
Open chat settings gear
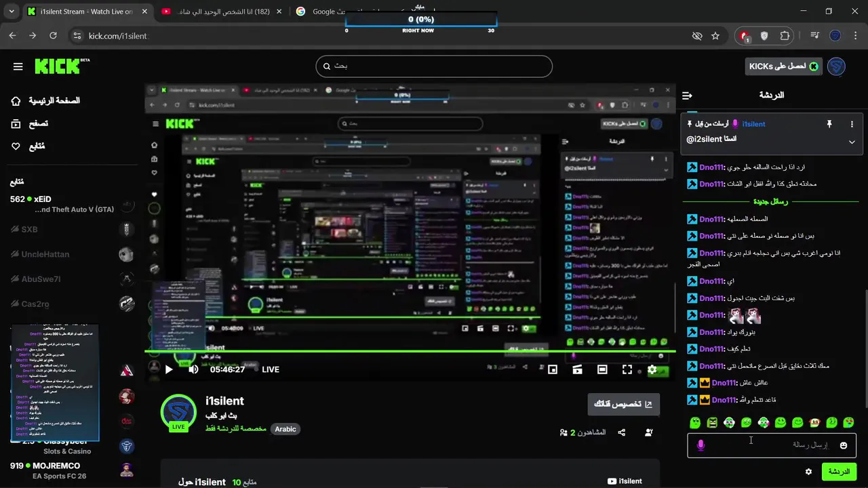click(808, 472)
